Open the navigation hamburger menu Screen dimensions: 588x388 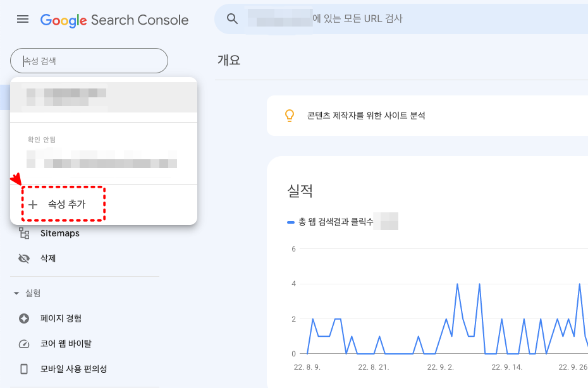point(23,19)
